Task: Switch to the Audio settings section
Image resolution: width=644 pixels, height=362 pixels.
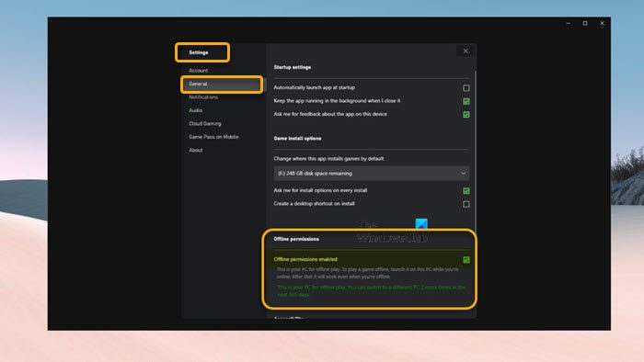Action: [195, 110]
